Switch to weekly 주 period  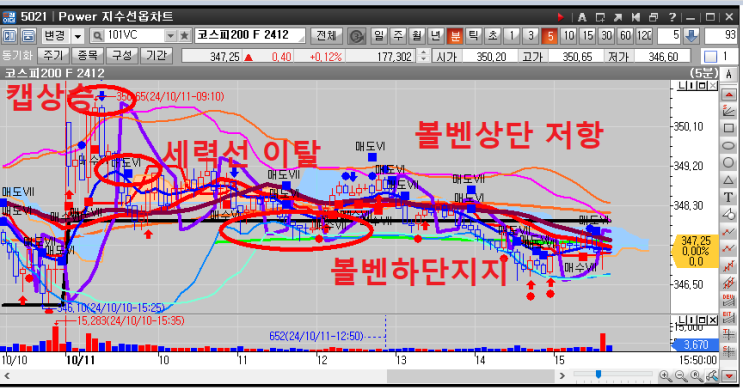tap(398, 36)
